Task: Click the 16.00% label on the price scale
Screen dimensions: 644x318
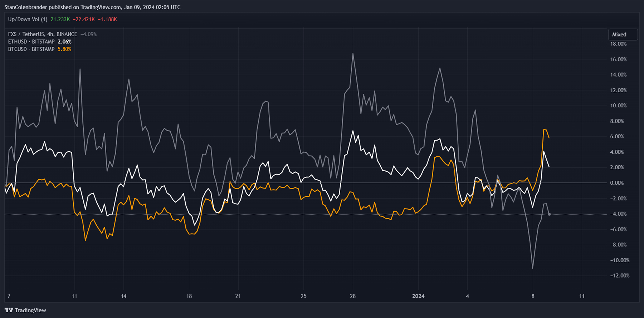Action: 618,59
